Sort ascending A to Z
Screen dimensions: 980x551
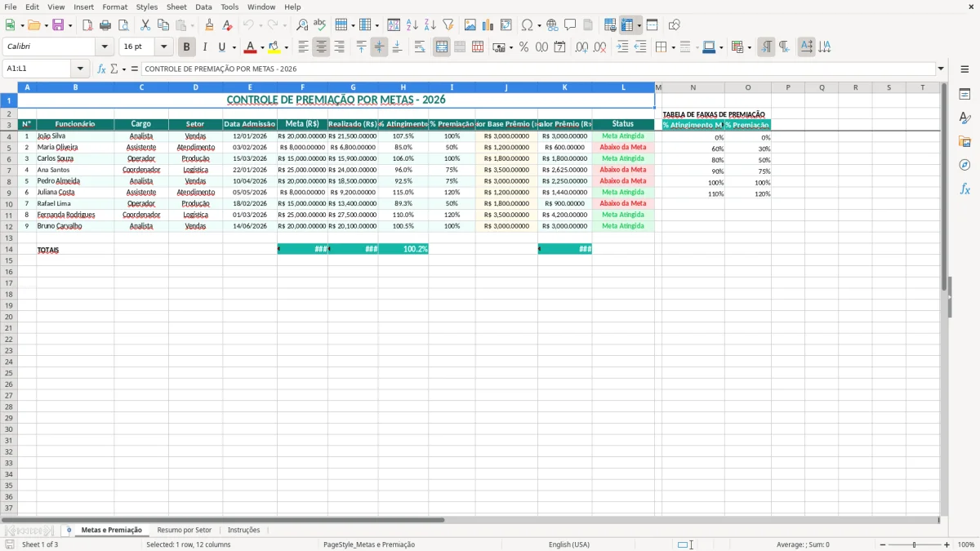coord(412,25)
